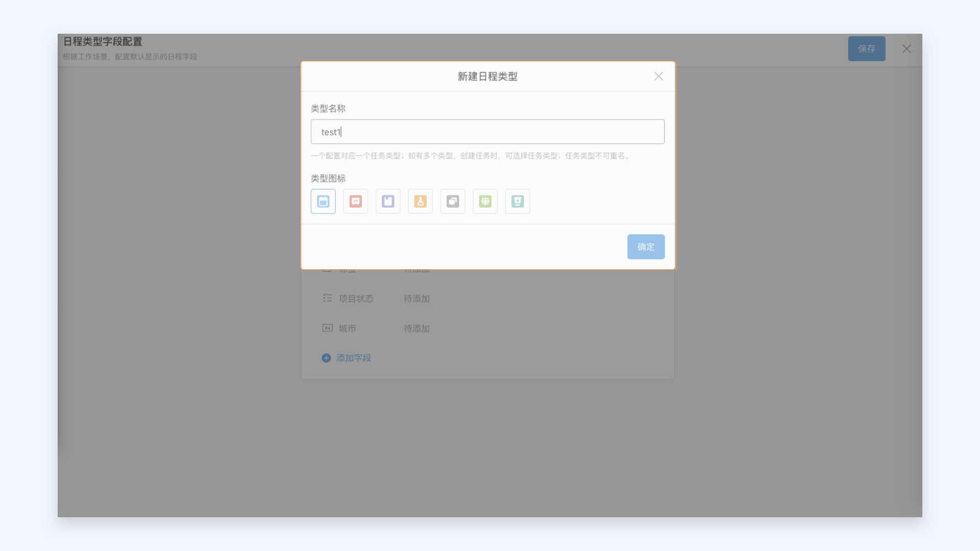This screenshot has height=551, width=980.
Task: Open the 添加字段 link
Action: coord(353,358)
